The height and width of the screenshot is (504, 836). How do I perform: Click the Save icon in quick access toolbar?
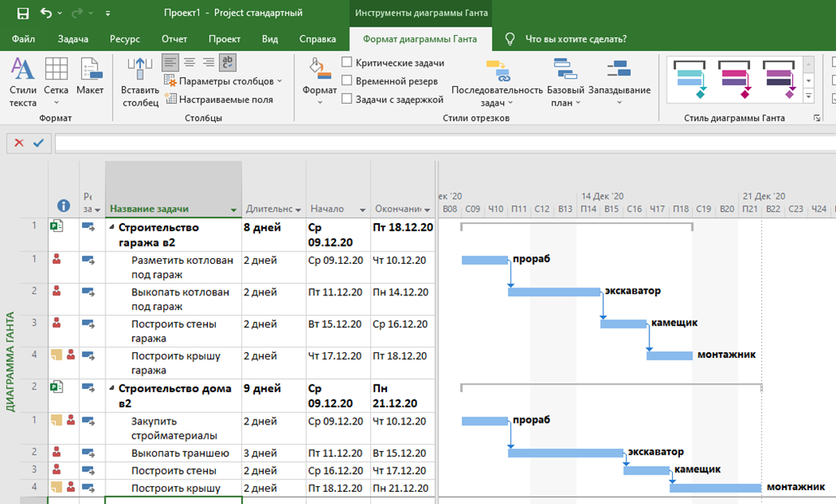tap(23, 13)
